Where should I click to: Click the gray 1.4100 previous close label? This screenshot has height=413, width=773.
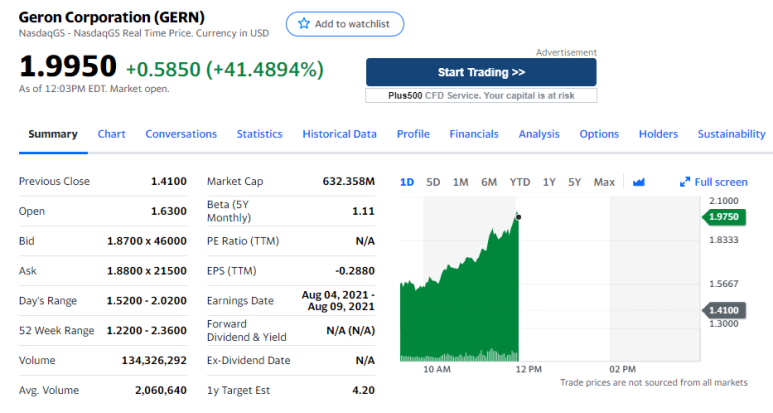724,310
